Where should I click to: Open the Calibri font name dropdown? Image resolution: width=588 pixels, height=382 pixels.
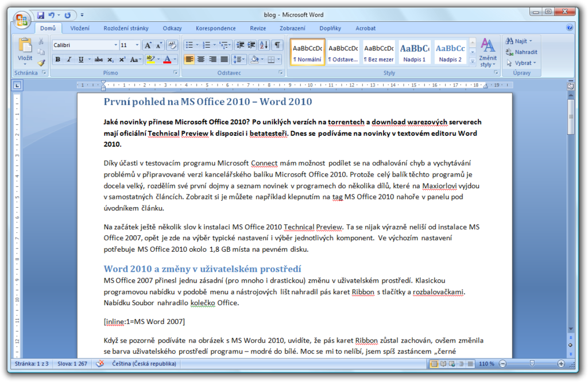pyautogui.click(x=115, y=45)
